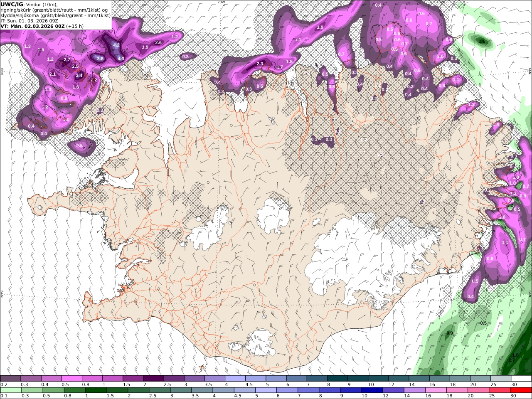The image size is (532, 399).
Task: Click the 3.4 precipitation value on the map
Action: click(79, 75)
